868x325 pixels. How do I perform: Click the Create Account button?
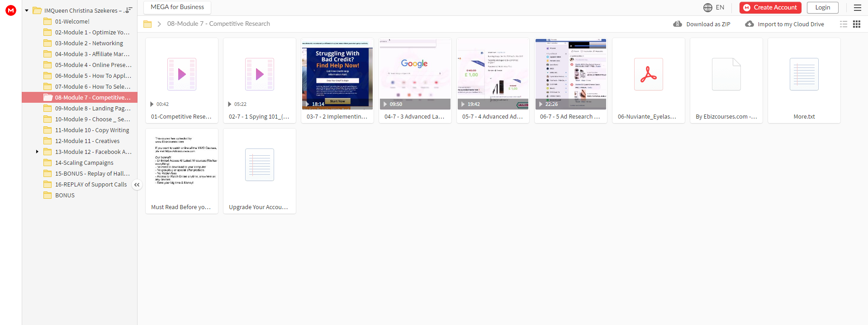[x=770, y=7]
